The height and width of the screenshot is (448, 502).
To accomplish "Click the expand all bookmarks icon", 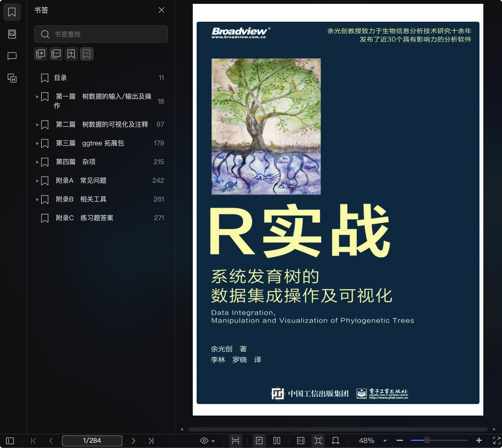I will tap(41, 54).
